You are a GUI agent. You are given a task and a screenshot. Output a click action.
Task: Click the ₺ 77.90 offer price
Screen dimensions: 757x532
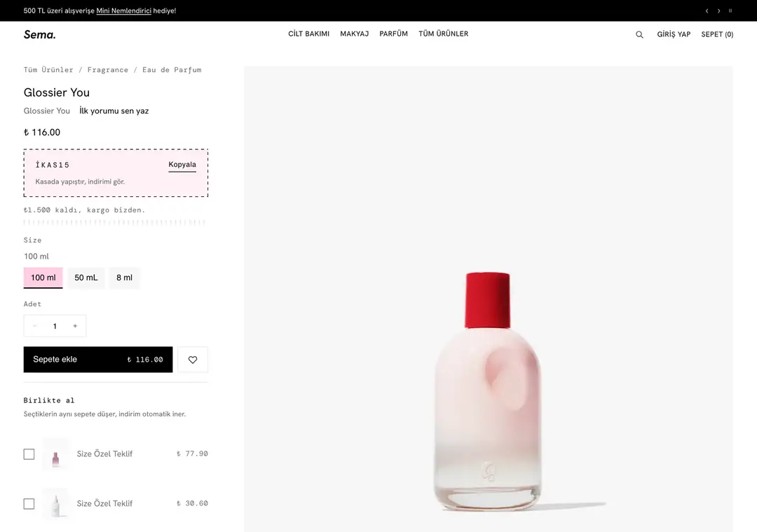click(192, 453)
